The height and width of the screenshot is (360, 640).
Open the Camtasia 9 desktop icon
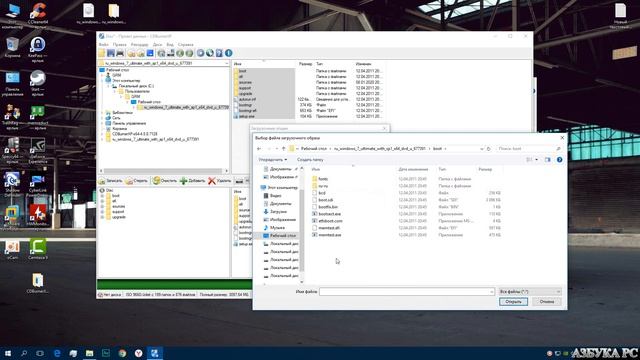(38, 249)
